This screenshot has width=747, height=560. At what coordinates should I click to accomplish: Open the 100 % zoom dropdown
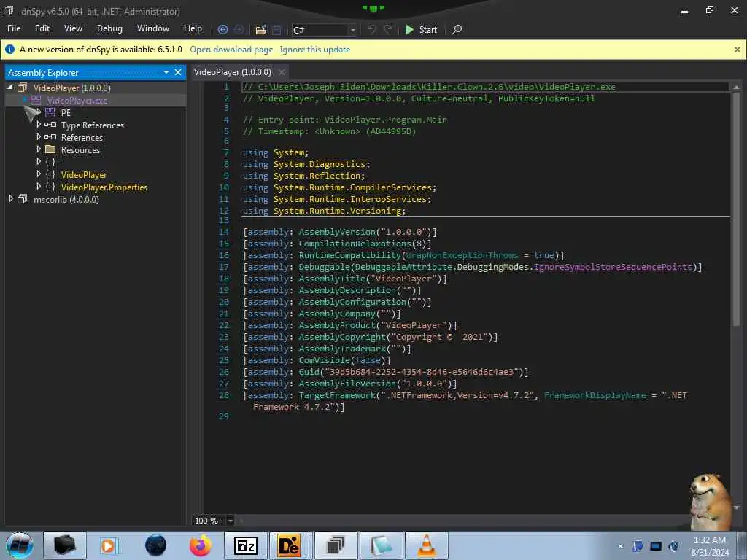230,521
